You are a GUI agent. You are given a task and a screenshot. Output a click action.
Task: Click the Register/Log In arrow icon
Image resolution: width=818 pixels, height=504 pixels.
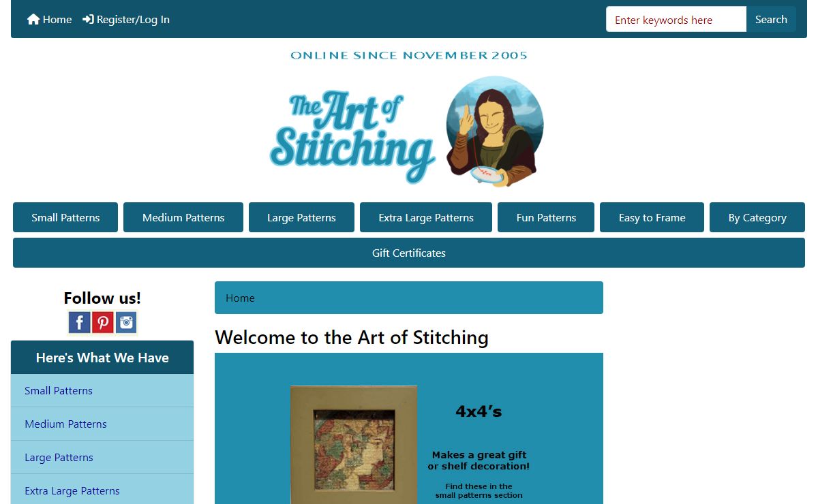pos(88,20)
